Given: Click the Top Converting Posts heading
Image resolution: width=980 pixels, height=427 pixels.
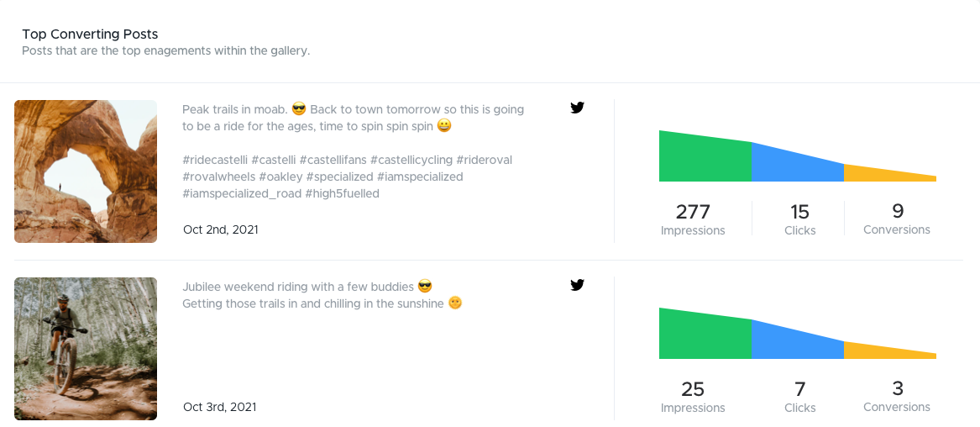Looking at the screenshot, I should pos(90,34).
